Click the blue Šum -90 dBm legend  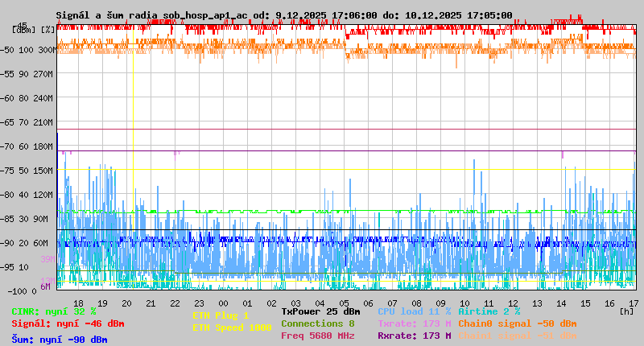[x=60, y=340]
